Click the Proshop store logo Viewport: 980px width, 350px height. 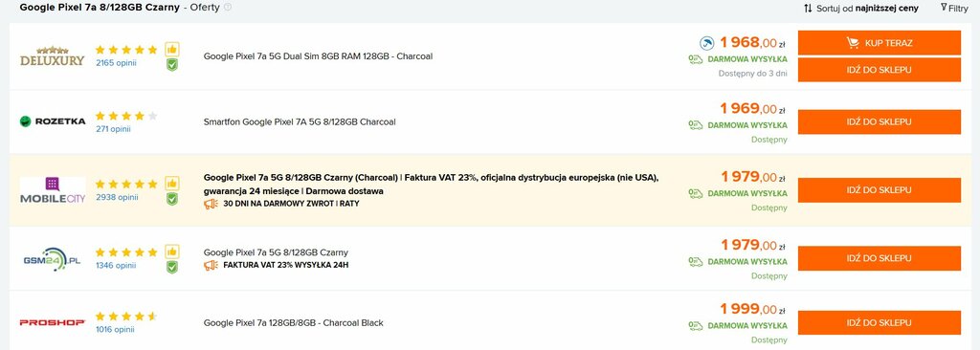tap(53, 322)
